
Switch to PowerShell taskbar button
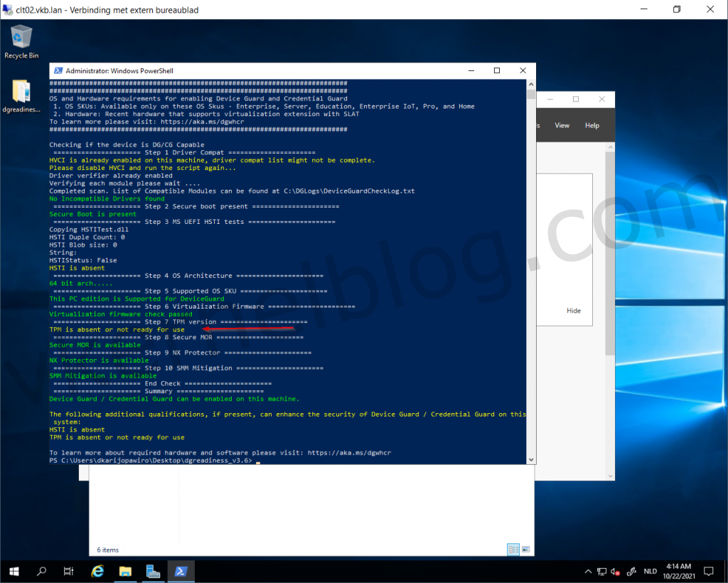click(x=181, y=571)
